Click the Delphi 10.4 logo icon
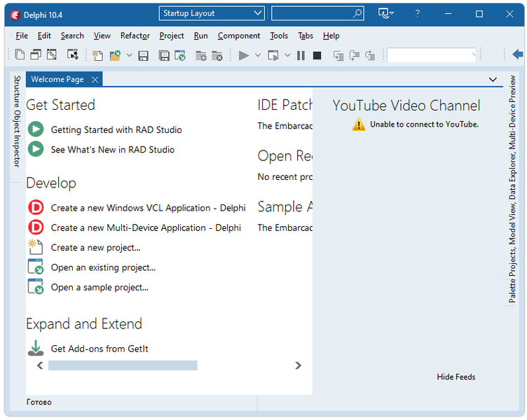Viewport: 527px width, 420px height. point(15,15)
